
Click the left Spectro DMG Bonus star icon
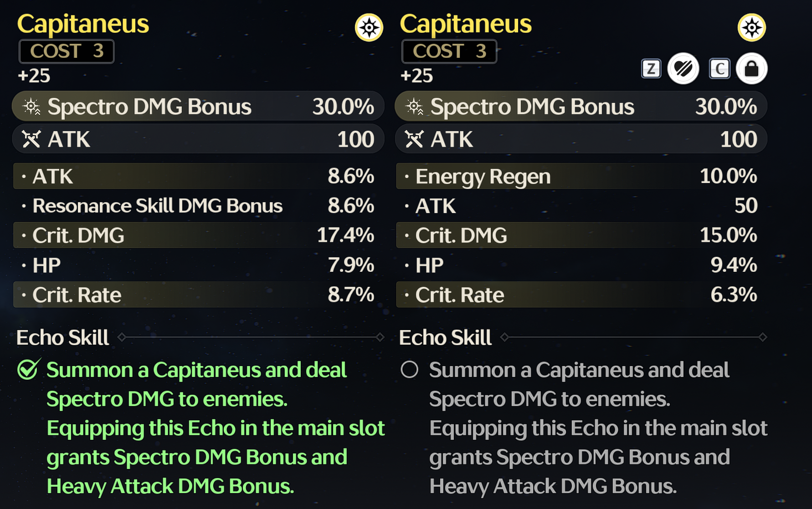(x=31, y=107)
